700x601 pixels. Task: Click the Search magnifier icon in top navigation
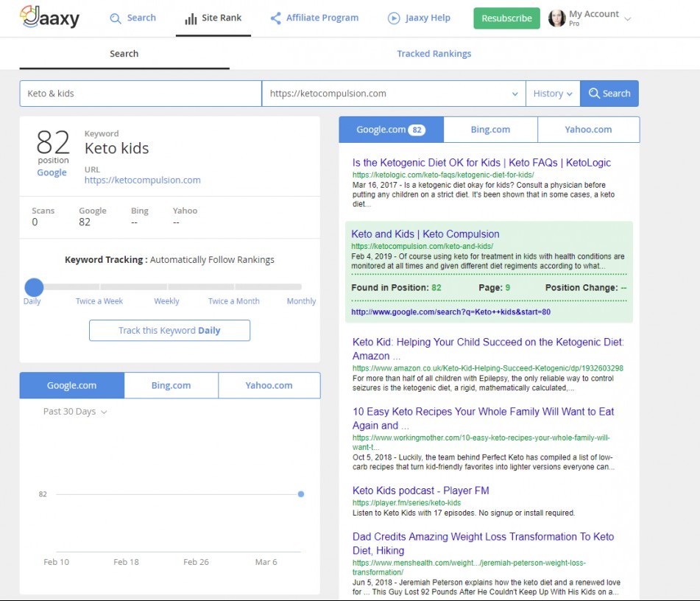coord(115,18)
